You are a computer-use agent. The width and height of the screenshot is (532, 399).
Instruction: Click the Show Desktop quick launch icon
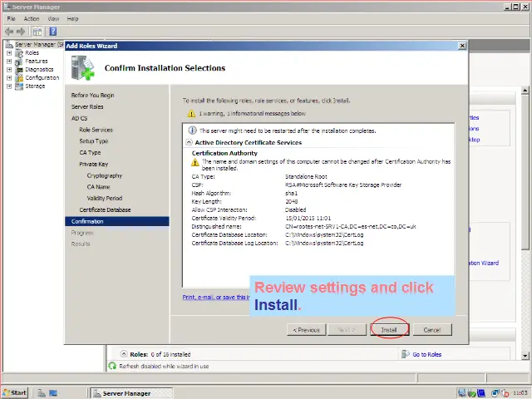53,393
